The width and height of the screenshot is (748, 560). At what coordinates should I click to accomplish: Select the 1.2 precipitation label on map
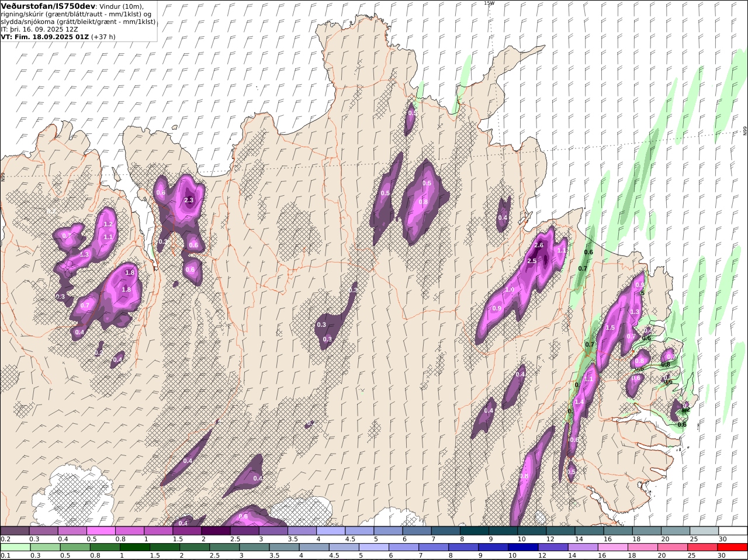point(108,224)
